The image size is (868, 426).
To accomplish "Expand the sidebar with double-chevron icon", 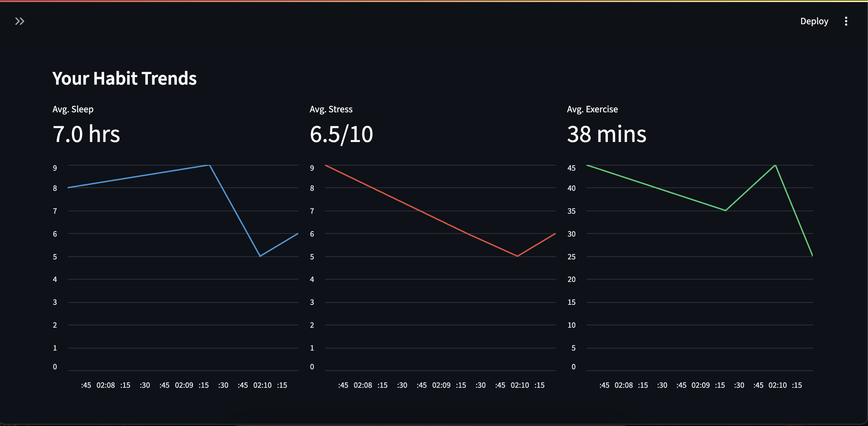I will [19, 22].
